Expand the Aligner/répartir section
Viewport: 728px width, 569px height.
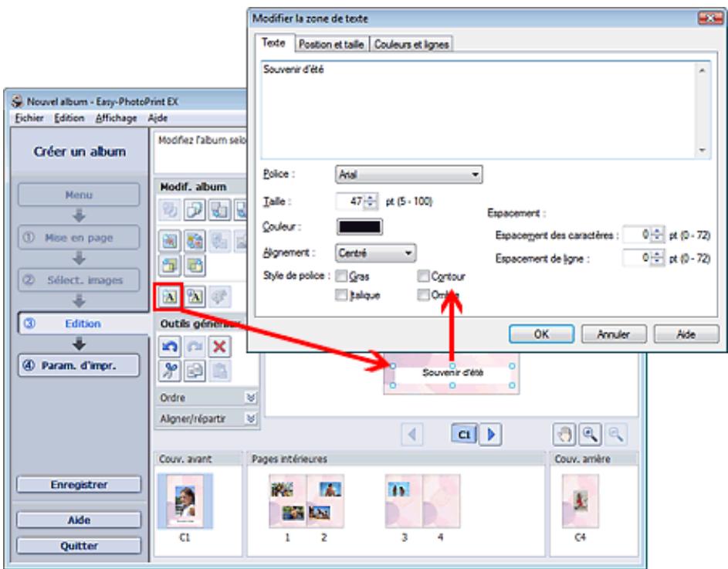pyautogui.click(x=251, y=418)
